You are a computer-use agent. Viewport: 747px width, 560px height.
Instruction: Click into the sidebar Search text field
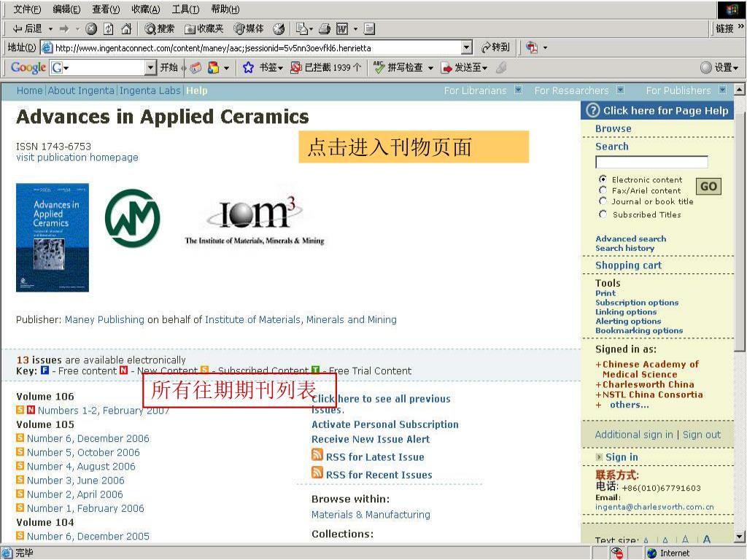coord(651,162)
